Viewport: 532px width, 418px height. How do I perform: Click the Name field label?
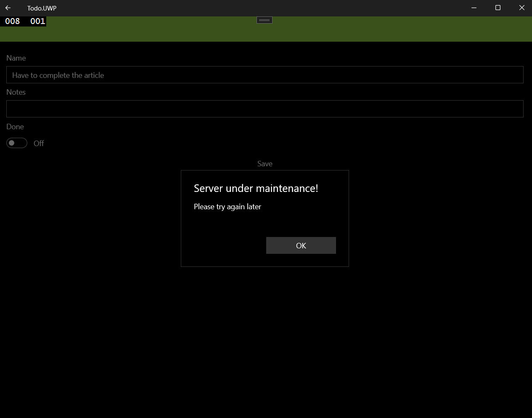(16, 58)
